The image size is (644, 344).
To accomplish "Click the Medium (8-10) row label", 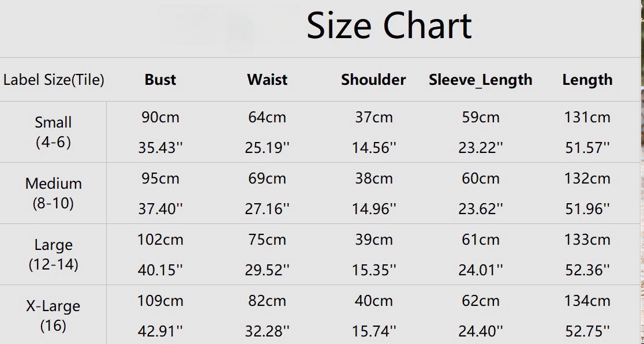I will tap(53, 193).
